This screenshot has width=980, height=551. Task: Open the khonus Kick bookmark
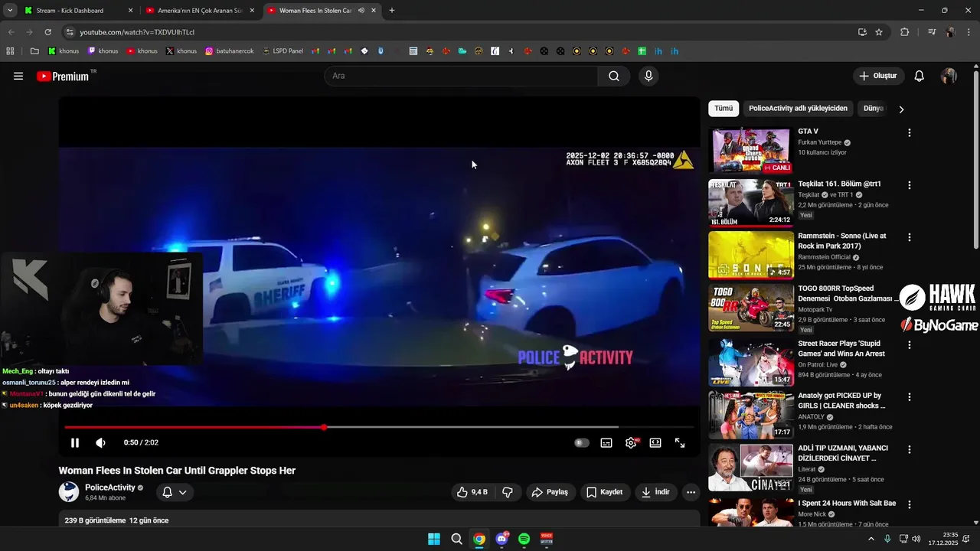click(64, 51)
